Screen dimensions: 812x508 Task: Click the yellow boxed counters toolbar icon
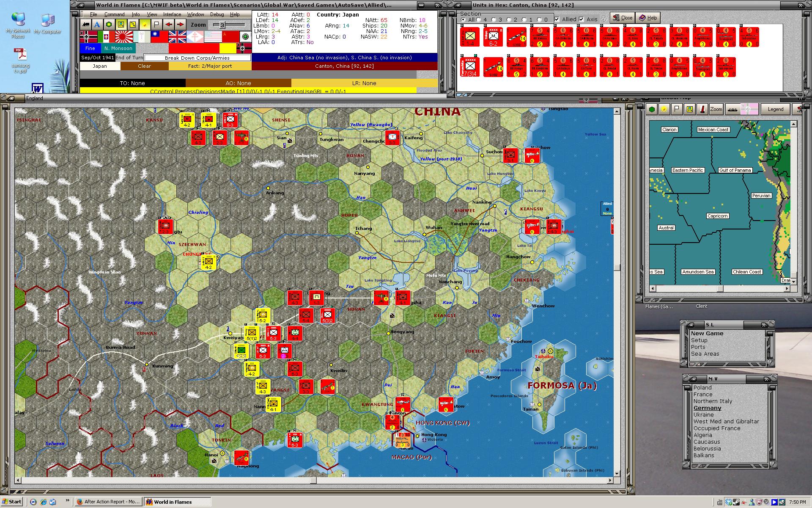(133, 25)
